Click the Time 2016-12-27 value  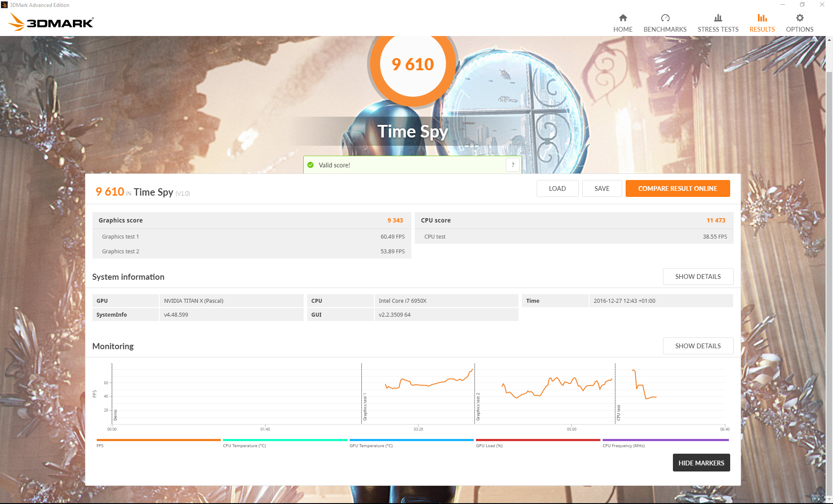pos(624,301)
